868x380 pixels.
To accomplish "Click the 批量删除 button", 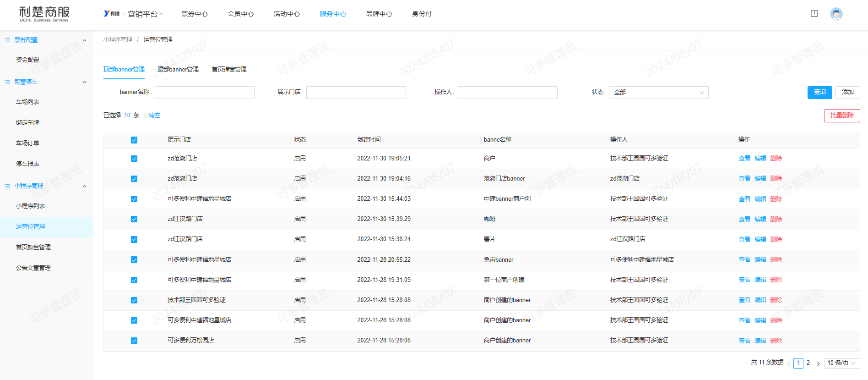I will coord(842,116).
